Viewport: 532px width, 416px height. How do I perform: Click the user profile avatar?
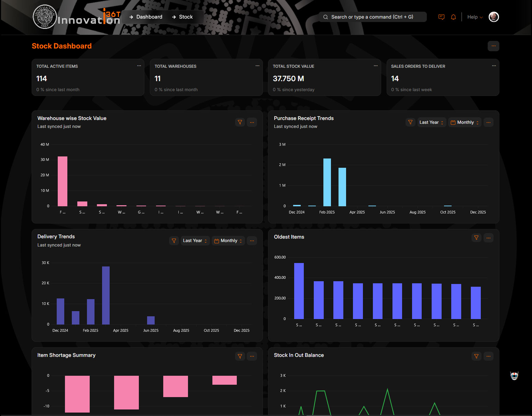pos(494,17)
